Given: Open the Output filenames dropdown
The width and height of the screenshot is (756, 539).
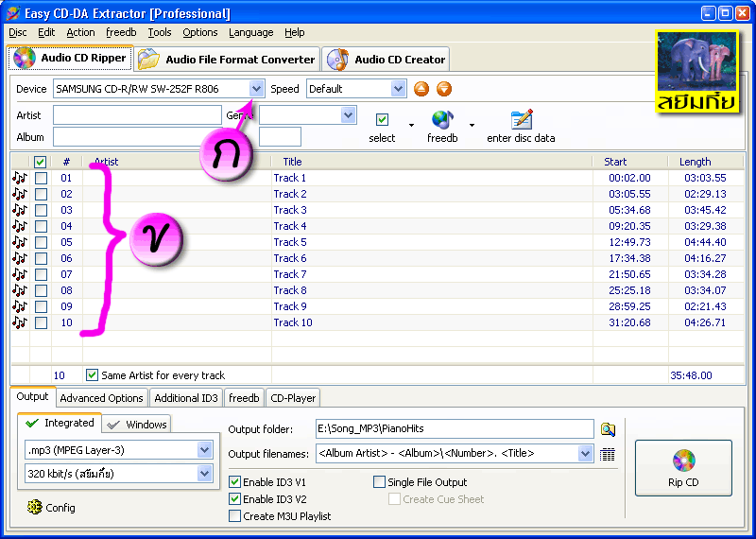Looking at the screenshot, I should click(585, 453).
